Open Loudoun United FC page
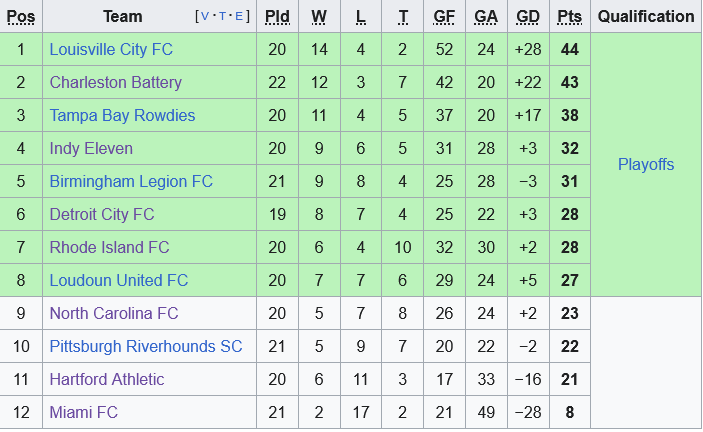 119,280
